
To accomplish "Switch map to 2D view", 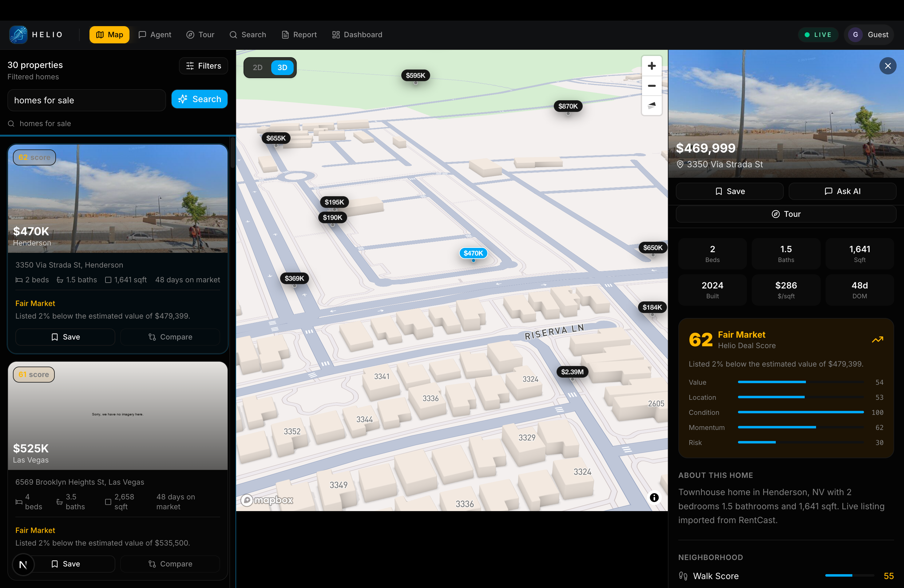I will 258,68.
